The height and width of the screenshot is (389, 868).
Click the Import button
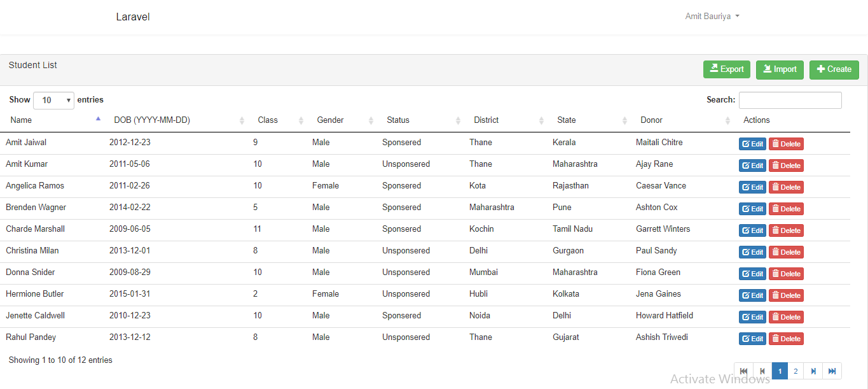coord(780,69)
